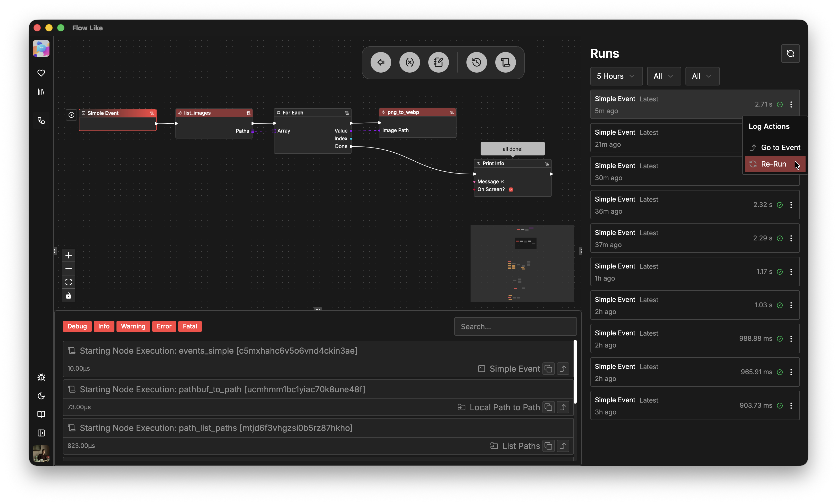The height and width of the screenshot is (504, 837).
Task: Open the library icon in the left sidebar
Action: pyautogui.click(x=41, y=92)
